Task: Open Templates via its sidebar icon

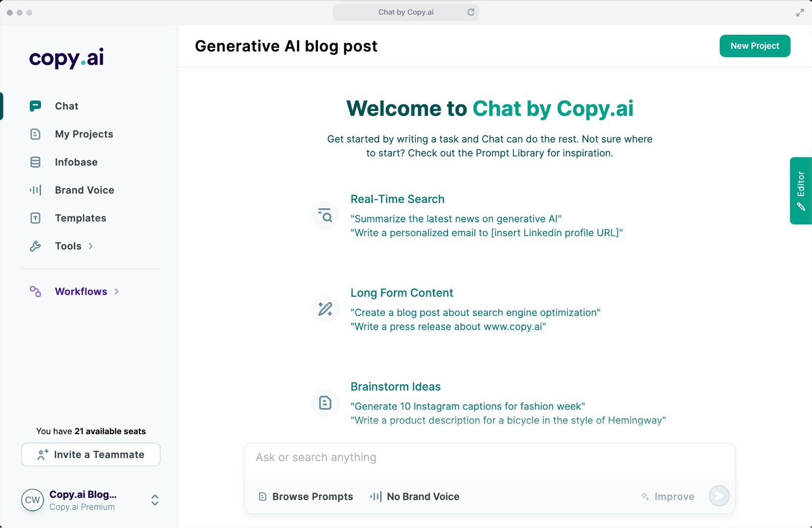Action: [x=36, y=218]
